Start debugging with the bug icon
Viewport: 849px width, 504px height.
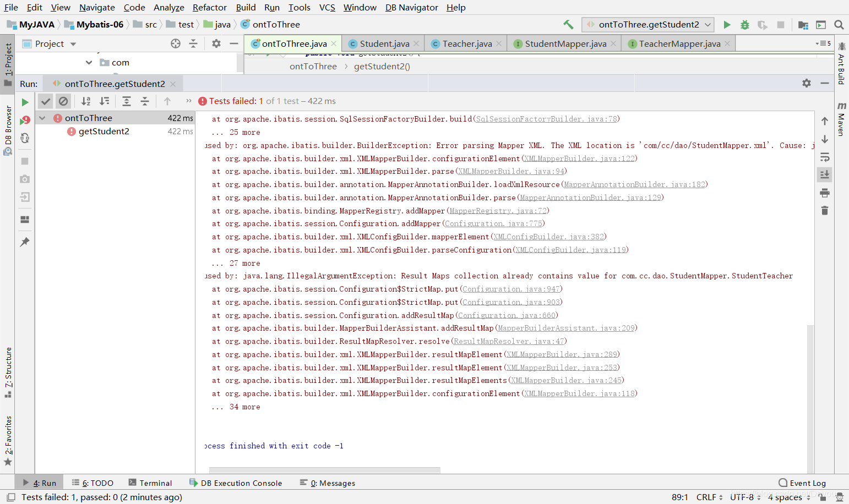745,25
